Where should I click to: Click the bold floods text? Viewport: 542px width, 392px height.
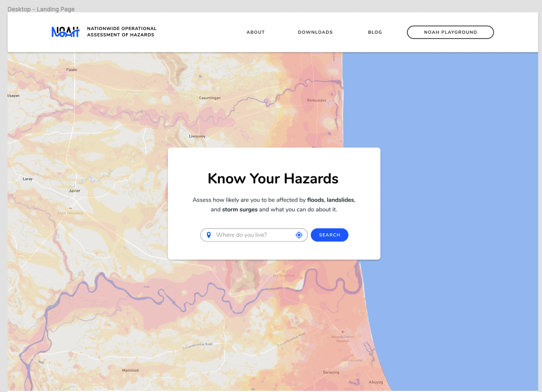(315, 199)
